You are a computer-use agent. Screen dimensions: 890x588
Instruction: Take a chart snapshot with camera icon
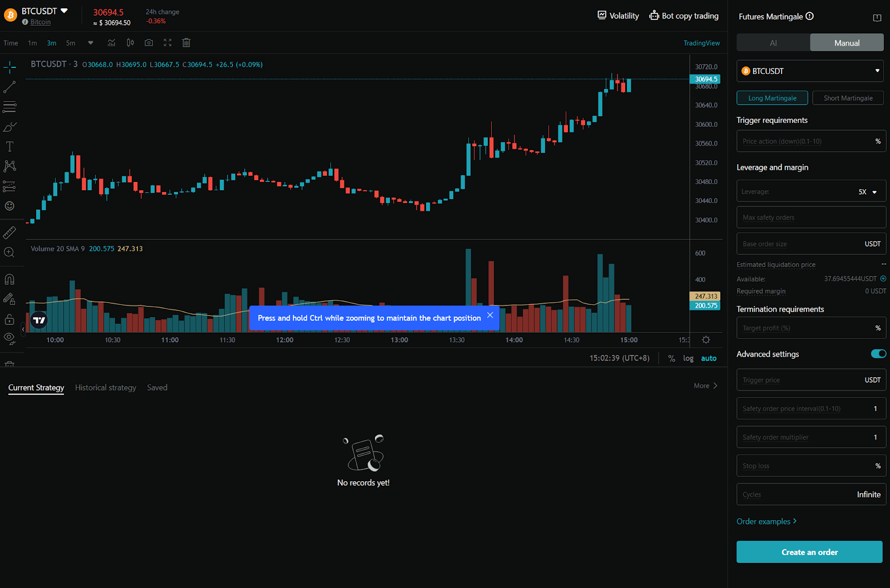point(149,43)
